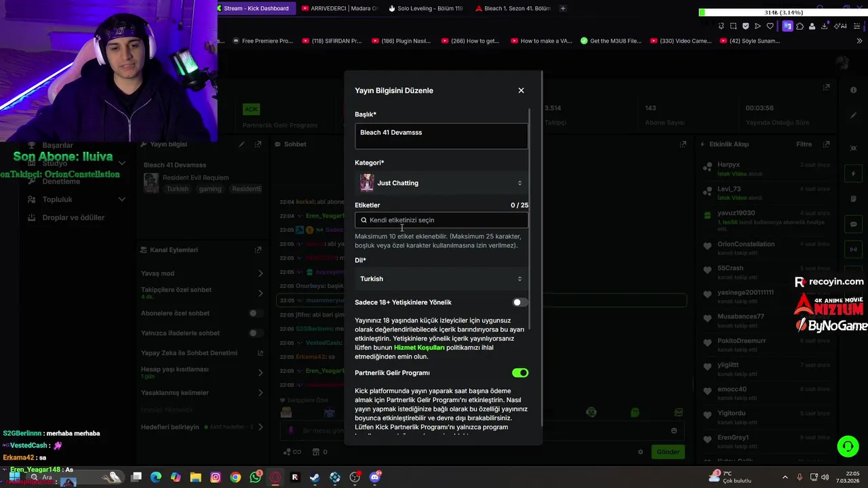This screenshot has width=868, height=488.
Task: Open the AI sparkle toolbar button
Action: pyautogui.click(x=841, y=26)
